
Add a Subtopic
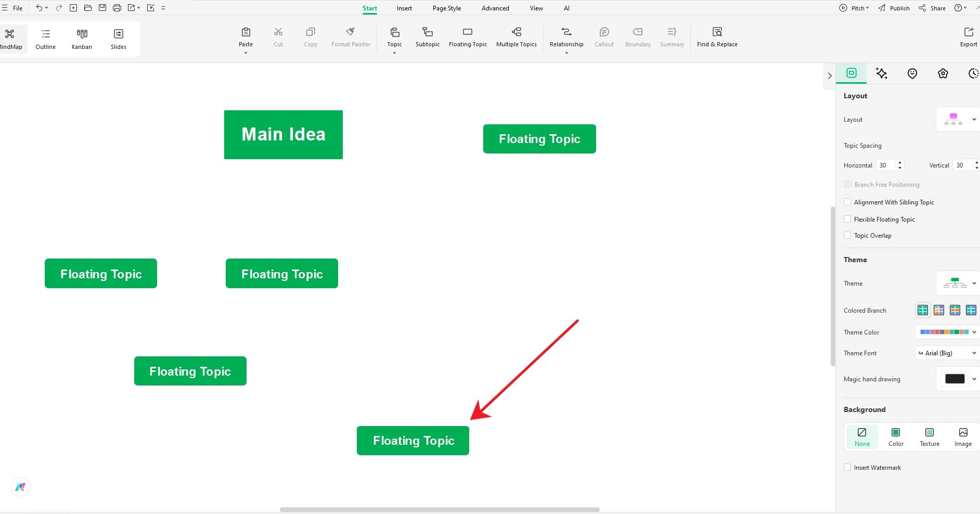(x=428, y=37)
